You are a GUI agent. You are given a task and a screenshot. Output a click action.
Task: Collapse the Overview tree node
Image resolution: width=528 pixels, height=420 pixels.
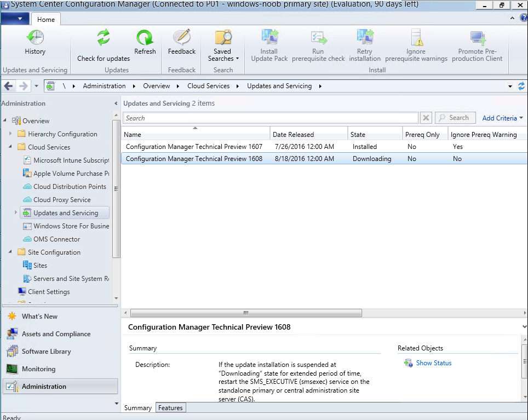(x=5, y=120)
